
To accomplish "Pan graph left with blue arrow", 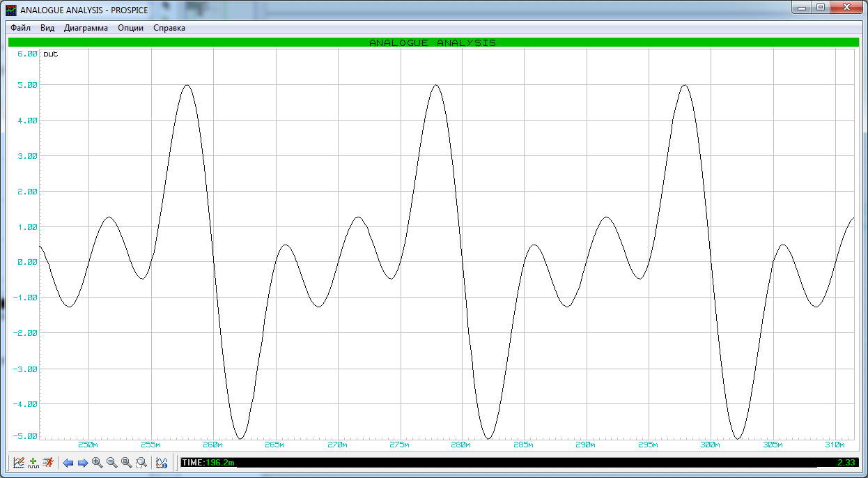I will (x=68, y=463).
